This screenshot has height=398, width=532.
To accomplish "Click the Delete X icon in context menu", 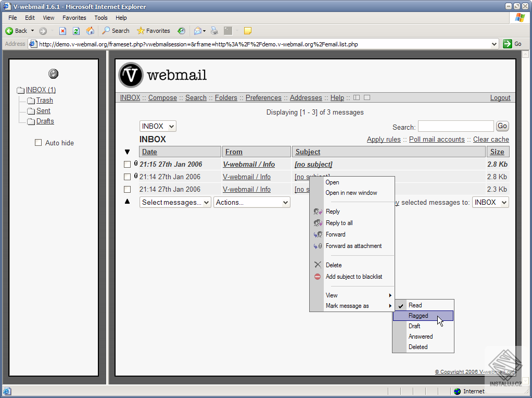I will [x=318, y=265].
